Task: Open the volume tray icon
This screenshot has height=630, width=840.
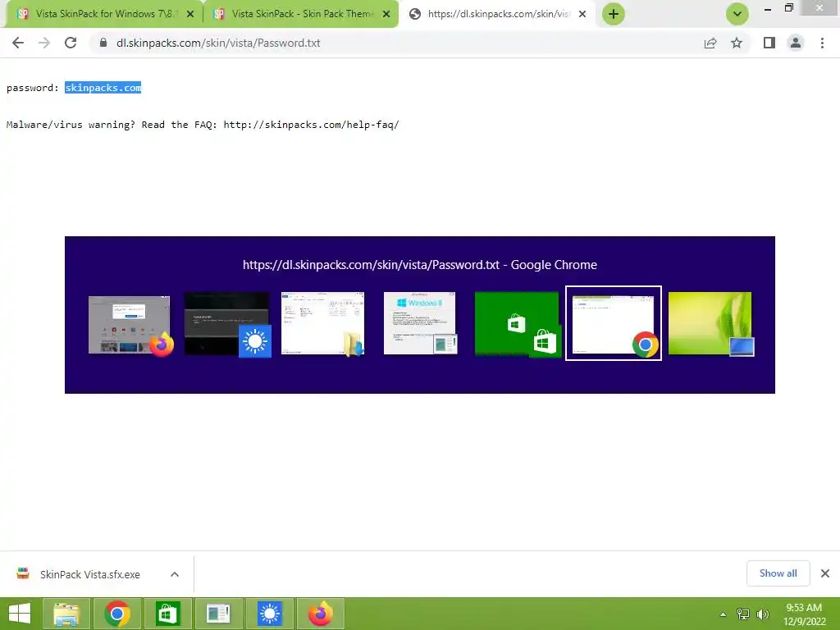Action: pyautogui.click(x=762, y=614)
